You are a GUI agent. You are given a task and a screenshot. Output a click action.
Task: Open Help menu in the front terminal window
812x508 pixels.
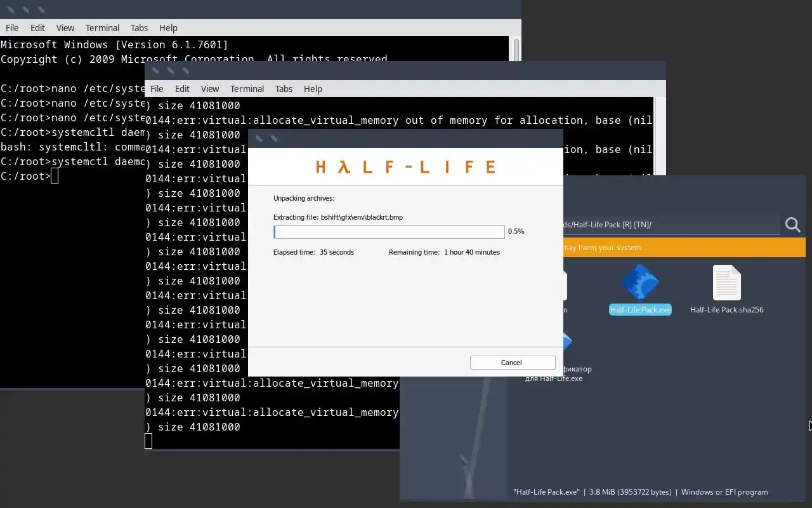313,89
